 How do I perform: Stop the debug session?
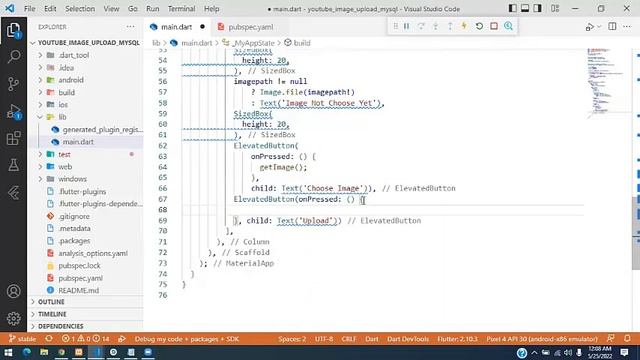click(494, 26)
